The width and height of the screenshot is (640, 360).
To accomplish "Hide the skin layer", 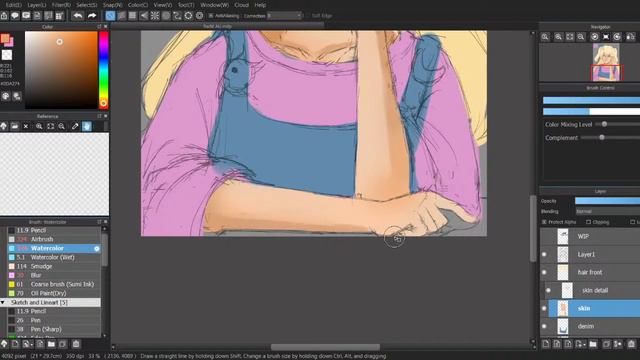I will (544, 308).
